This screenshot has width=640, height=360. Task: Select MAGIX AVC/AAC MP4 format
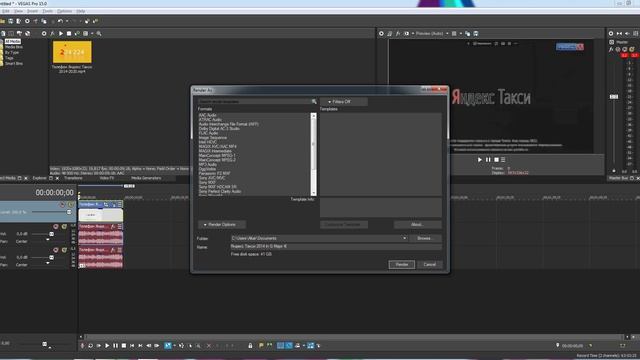tap(218, 147)
